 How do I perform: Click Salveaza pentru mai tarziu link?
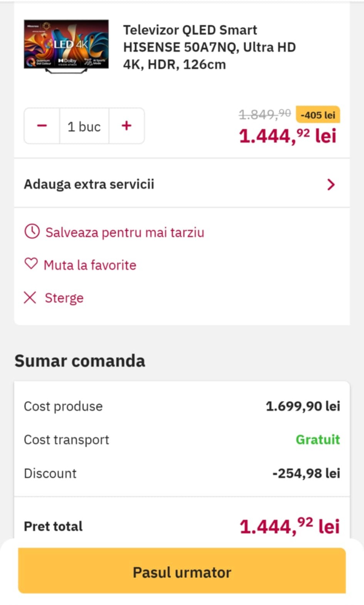(x=124, y=233)
